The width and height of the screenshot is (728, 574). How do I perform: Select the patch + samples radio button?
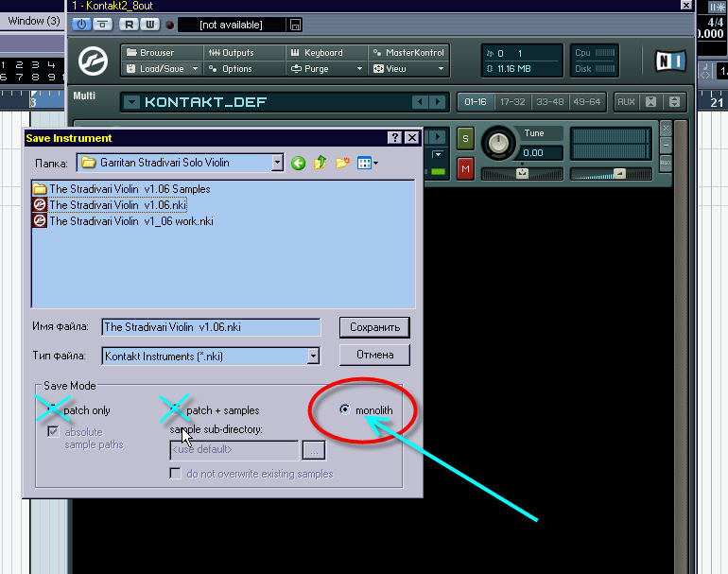tap(175, 409)
